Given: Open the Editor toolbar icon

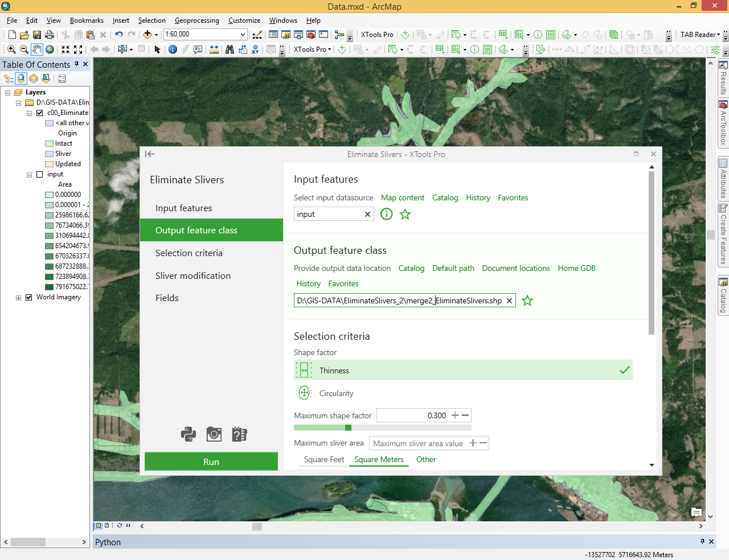Looking at the screenshot, I should pyautogui.click(x=257, y=35).
